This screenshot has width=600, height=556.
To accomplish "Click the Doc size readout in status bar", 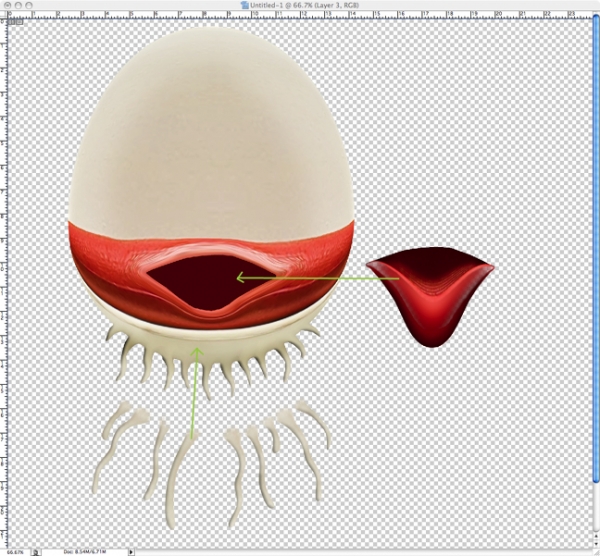I will 85,552.
